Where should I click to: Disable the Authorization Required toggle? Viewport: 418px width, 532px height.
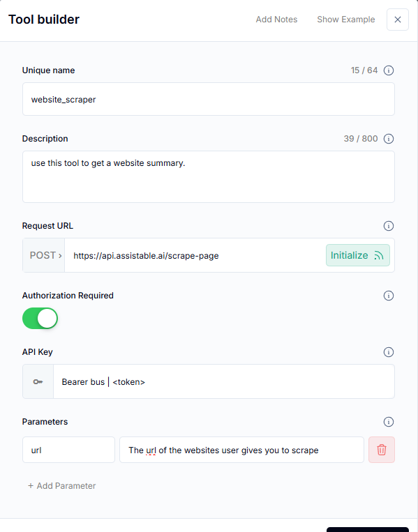(x=40, y=318)
